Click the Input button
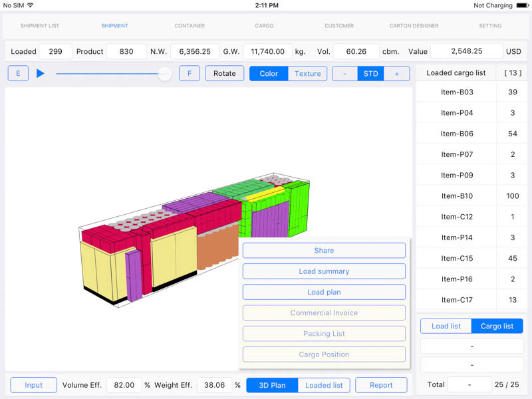This screenshot has height=399, width=532. click(34, 385)
